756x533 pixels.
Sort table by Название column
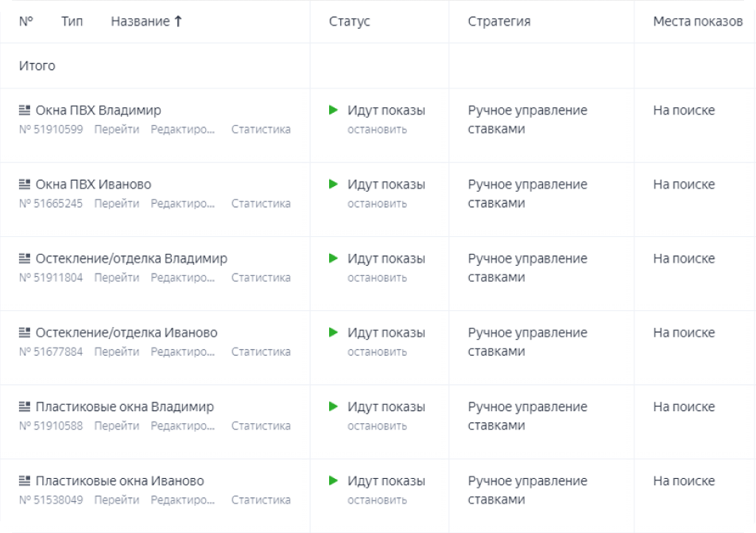146,21
